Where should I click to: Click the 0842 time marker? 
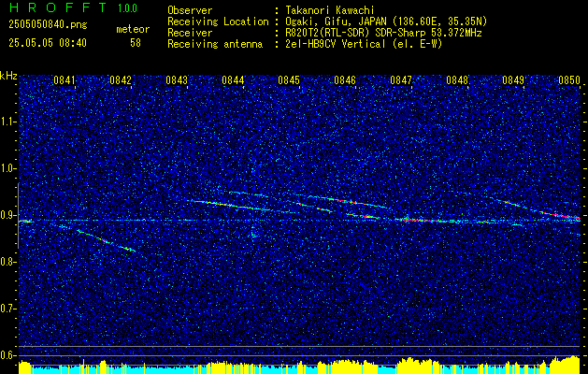click(121, 80)
